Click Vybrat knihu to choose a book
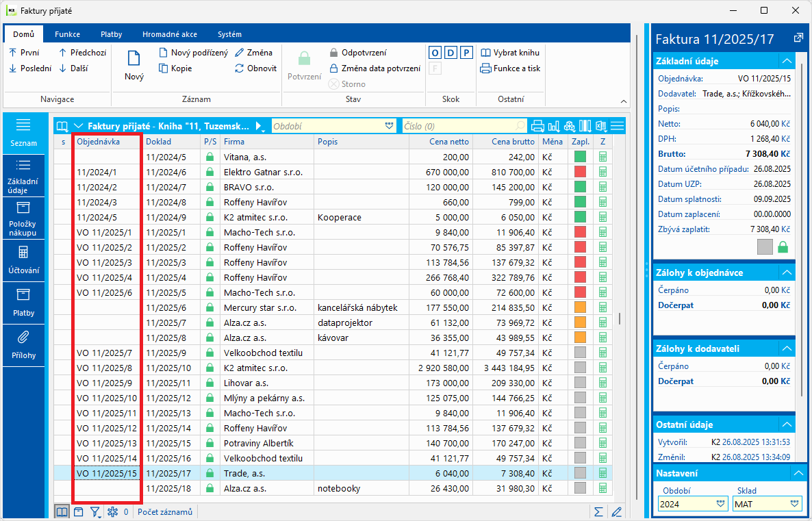Image resolution: width=812 pixels, height=521 pixels. (x=511, y=52)
